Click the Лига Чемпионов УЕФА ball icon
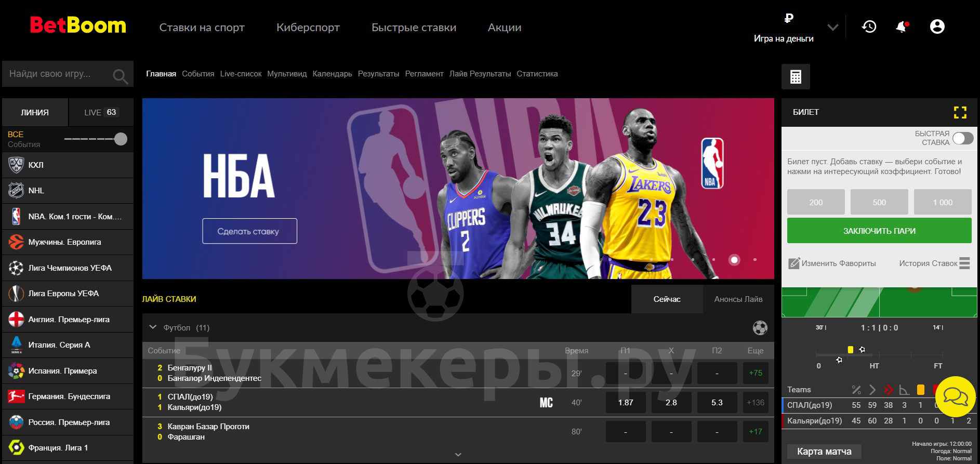980x464 pixels. point(16,268)
